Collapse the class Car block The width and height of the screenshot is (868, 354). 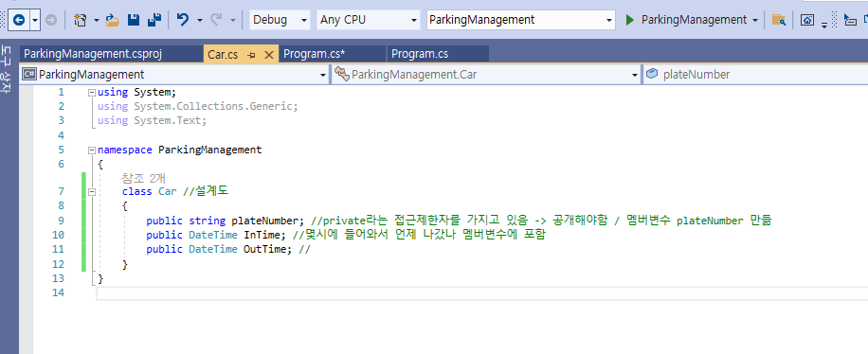pos(91,192)
